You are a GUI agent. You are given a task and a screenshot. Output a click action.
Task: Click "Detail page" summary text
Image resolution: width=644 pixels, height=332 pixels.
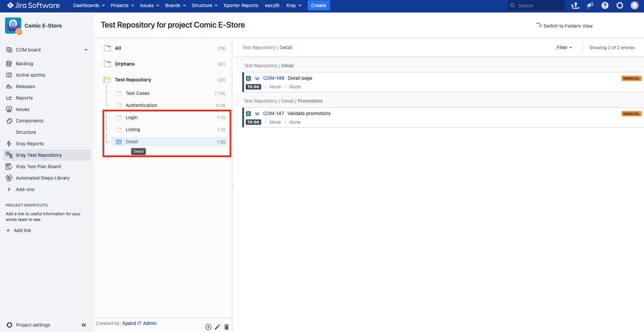(300, 78)
